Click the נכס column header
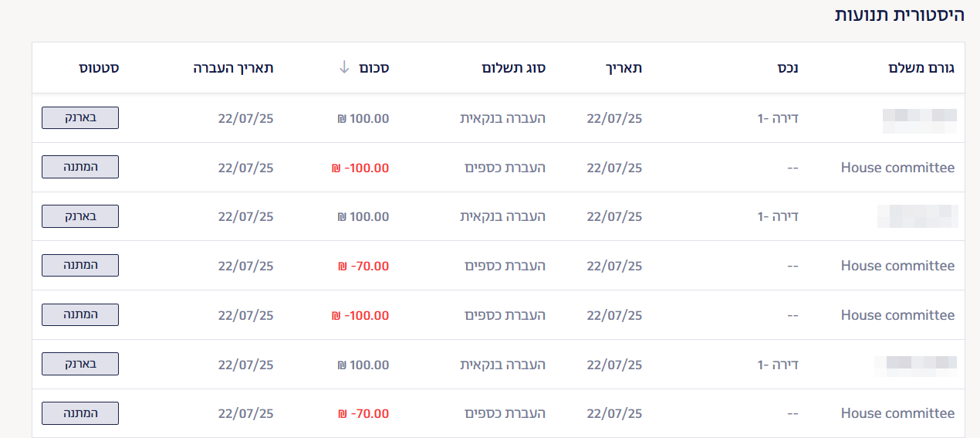Image resolution: width=980 pixels, height=438 pixels. [788, 68]
